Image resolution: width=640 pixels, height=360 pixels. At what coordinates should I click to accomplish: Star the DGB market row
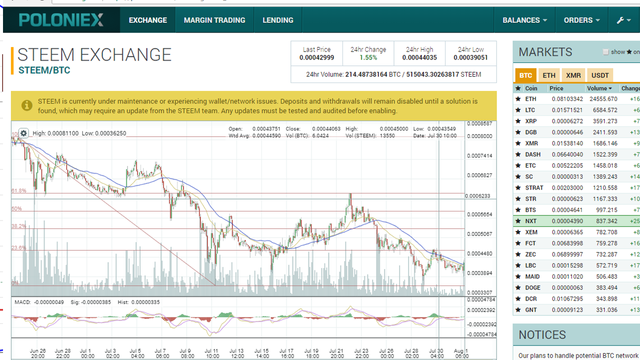coord(518,132)
